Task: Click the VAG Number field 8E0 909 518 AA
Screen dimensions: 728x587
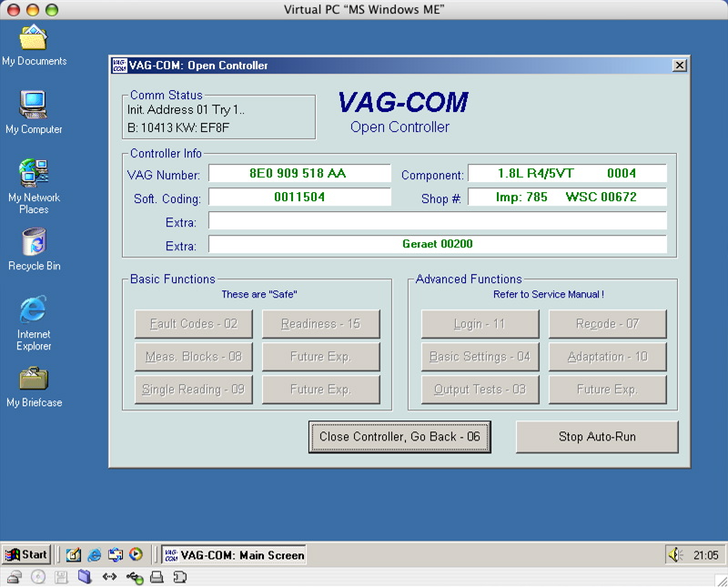Action: tap(299, 173)
